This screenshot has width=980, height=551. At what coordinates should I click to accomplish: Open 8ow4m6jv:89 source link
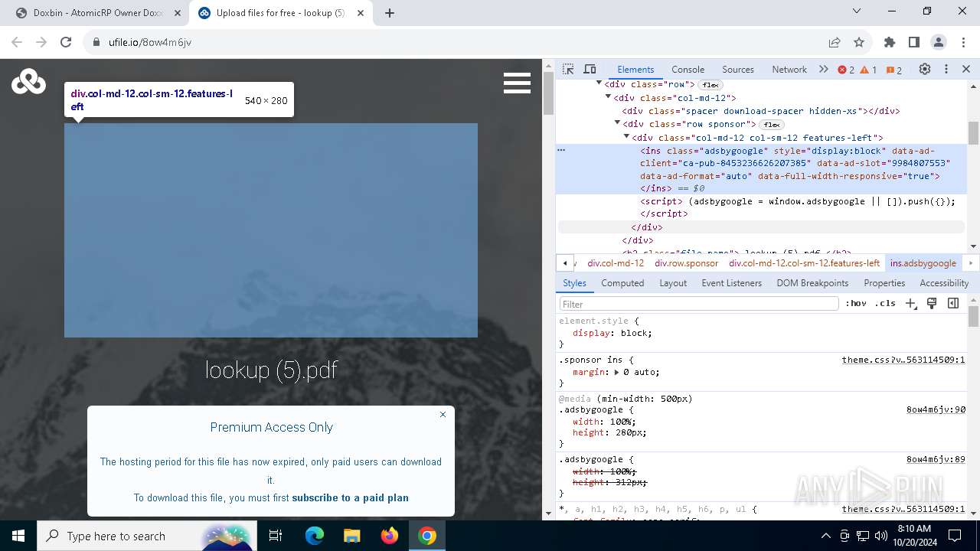[936, 459]
